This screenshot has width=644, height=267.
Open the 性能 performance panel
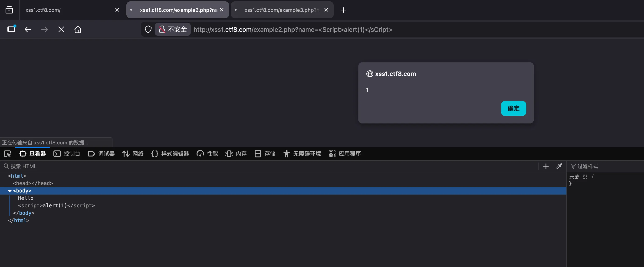pos(207,154)
